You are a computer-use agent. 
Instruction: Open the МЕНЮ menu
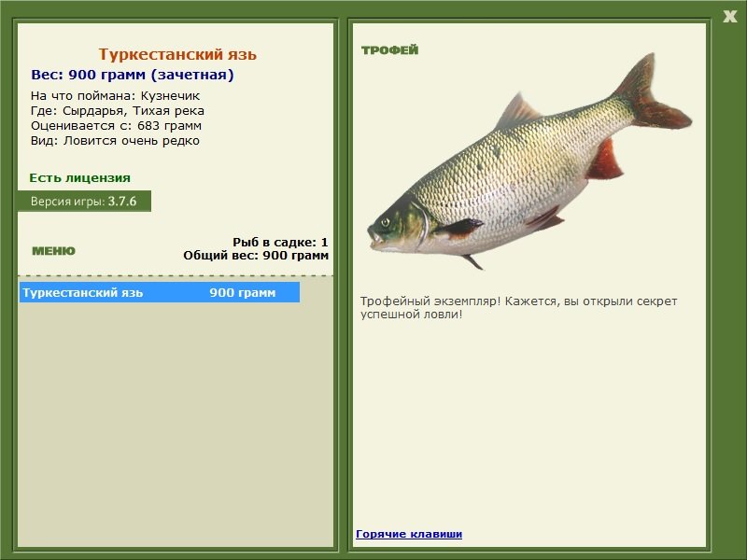[53, 251]
